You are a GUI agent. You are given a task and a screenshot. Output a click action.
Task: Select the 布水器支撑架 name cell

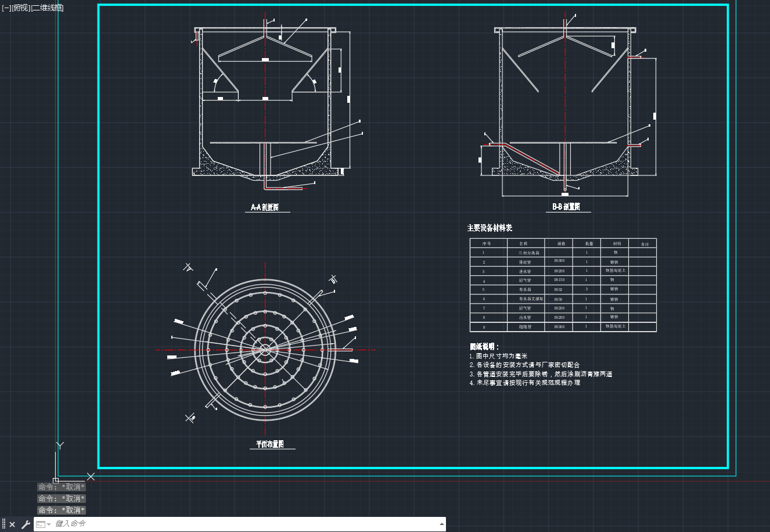coord(531,299)
